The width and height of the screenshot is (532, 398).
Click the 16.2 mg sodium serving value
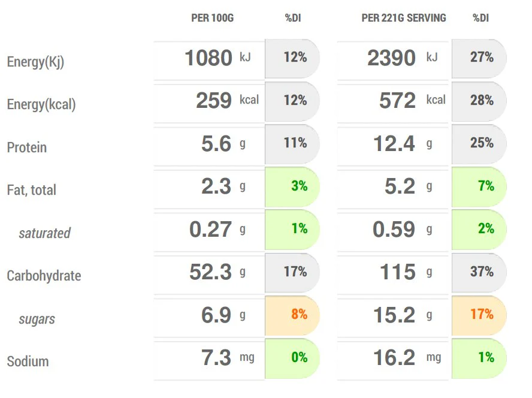[394, 358]
